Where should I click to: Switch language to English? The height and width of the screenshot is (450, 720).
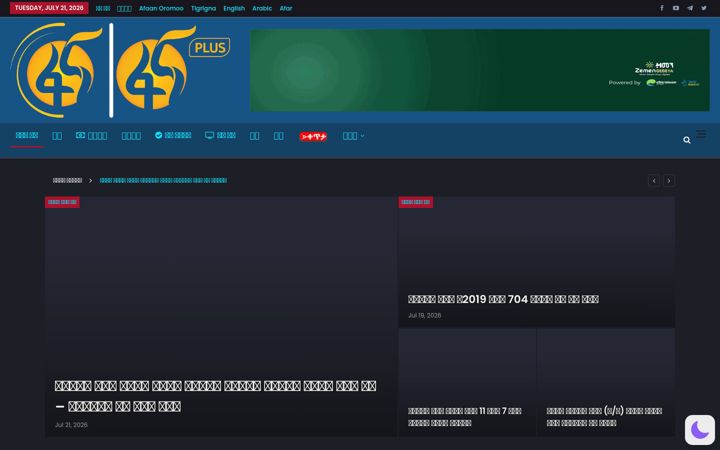[x=234, y=8]
